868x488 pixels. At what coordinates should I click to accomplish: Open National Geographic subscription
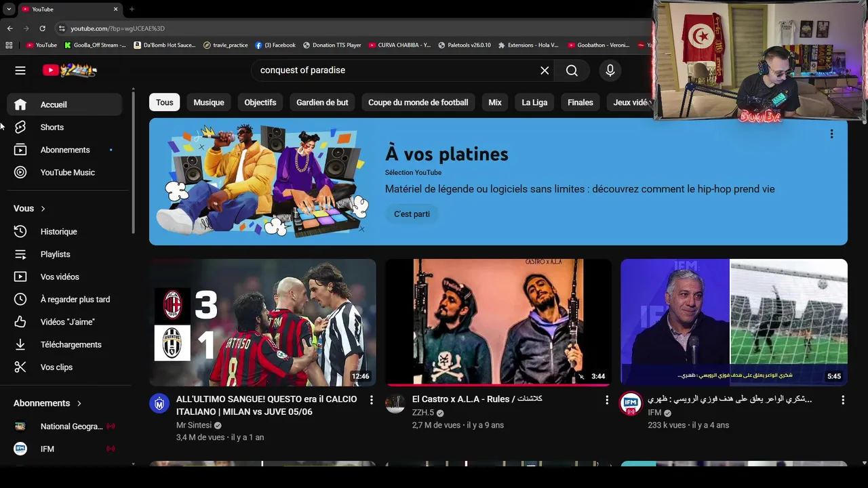(x=64, y=426)
